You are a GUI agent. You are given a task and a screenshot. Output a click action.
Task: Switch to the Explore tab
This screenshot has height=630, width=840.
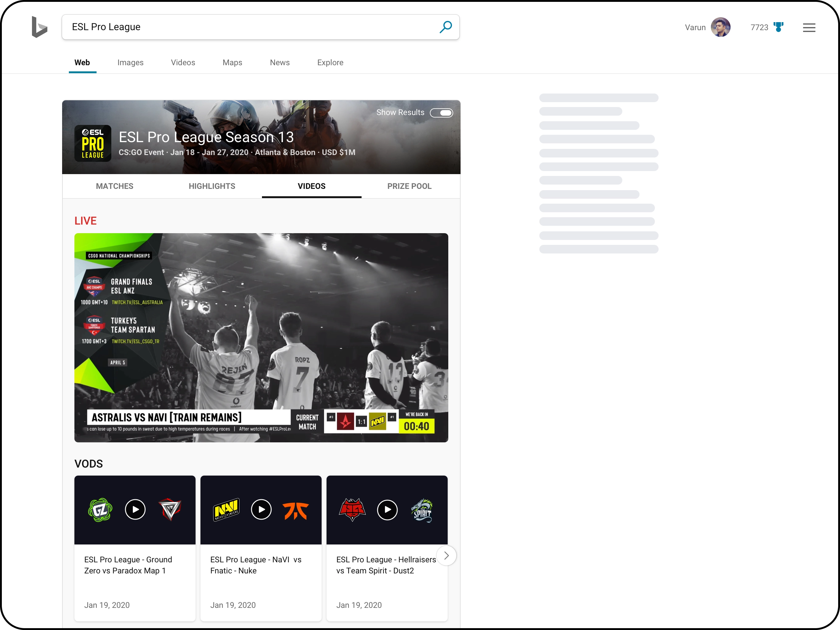pyautogui.click(x=331, y=62)
